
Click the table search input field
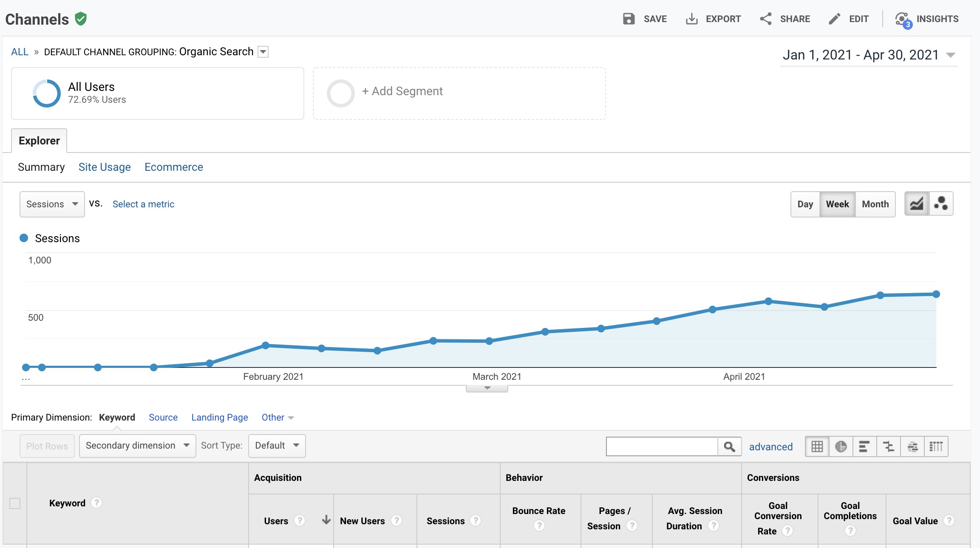pyautogui.click(x=662, y=446)
